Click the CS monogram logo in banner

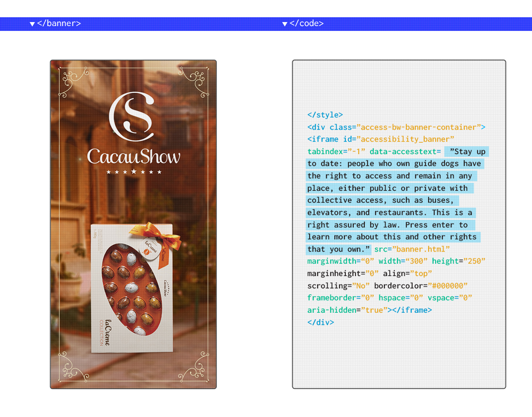click(133, 116)
